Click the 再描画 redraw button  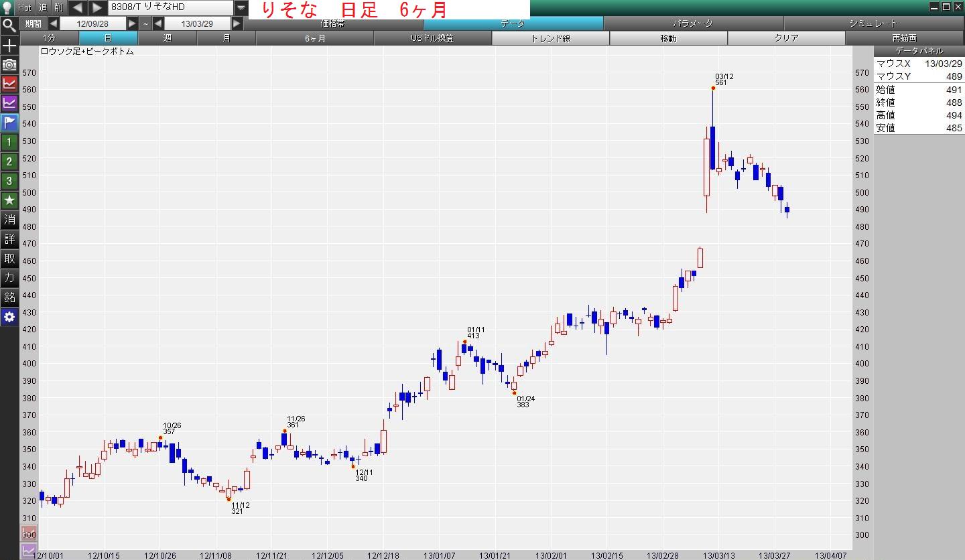click(x=904, y=38)
